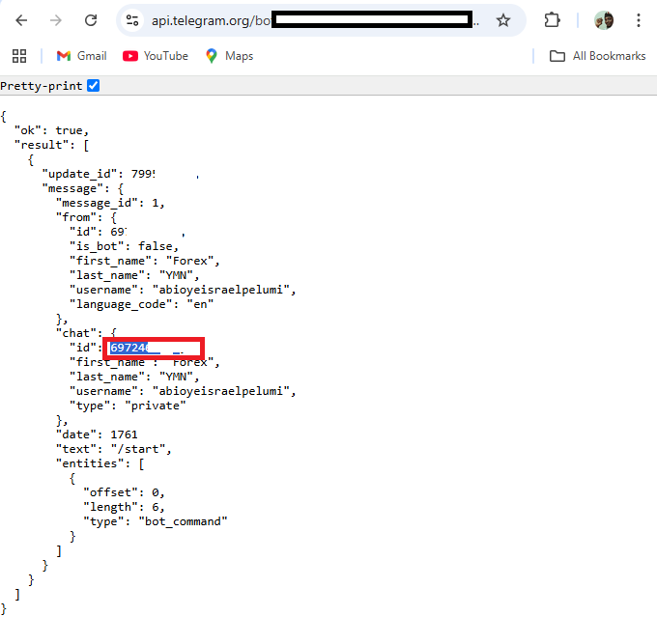
Task: Open the Chrome profile avatar
Action: pos(604,20)
